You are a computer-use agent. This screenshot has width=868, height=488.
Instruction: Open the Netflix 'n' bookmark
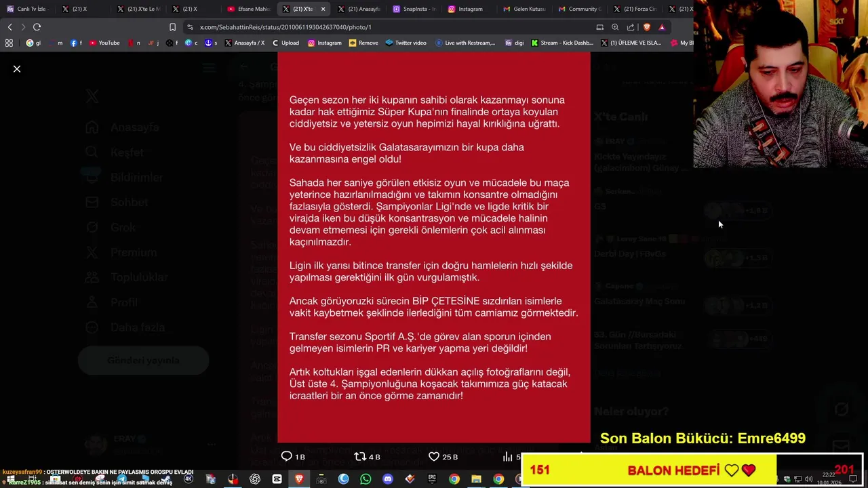pyautogui.click(x=134, y=43)
